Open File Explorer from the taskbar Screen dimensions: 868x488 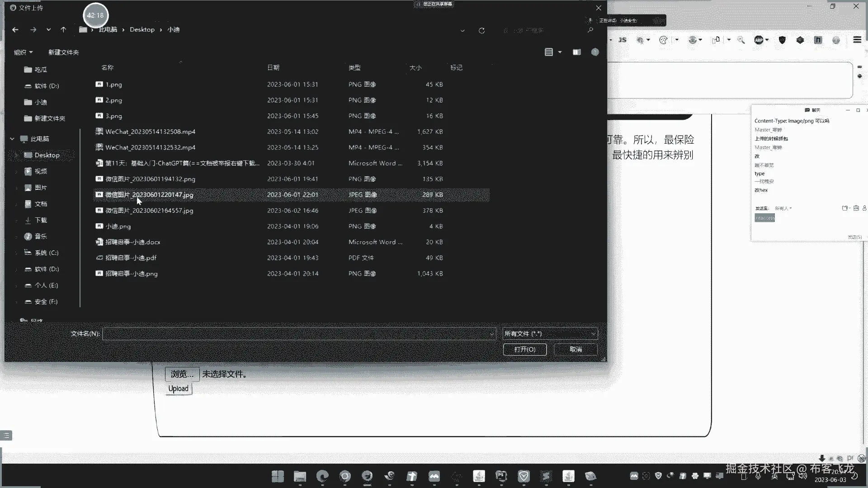point(300,476)
